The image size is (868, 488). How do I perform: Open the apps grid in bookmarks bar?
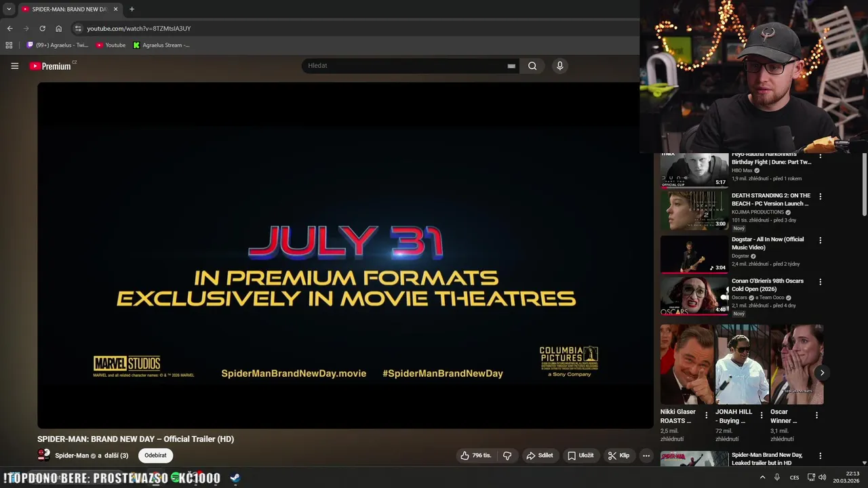(9, 45)
